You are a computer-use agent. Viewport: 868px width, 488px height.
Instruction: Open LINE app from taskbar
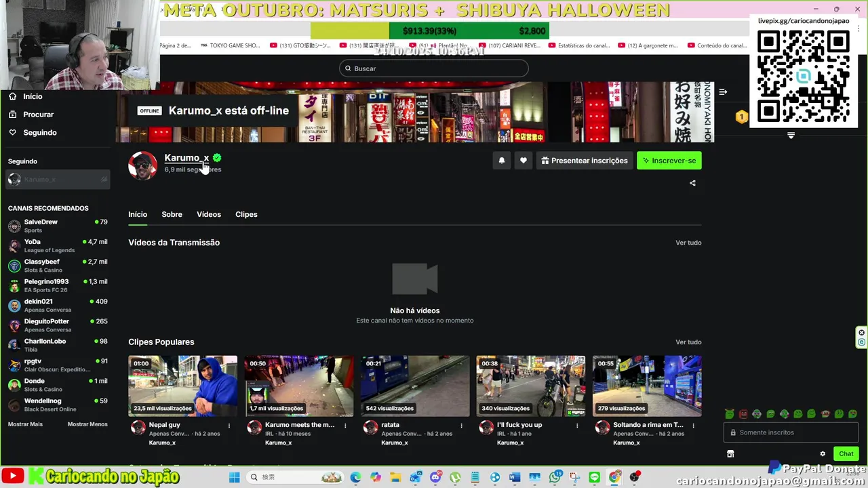[x=595, y=477]
